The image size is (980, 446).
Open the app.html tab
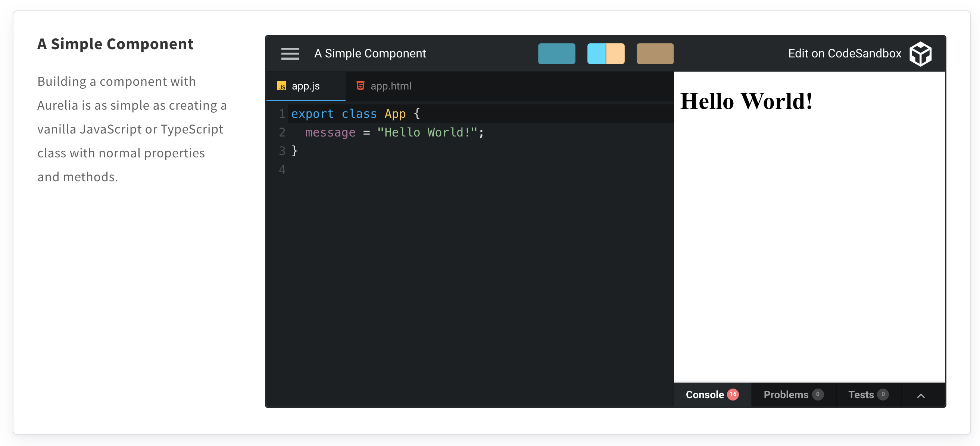(x=391, y=86)
